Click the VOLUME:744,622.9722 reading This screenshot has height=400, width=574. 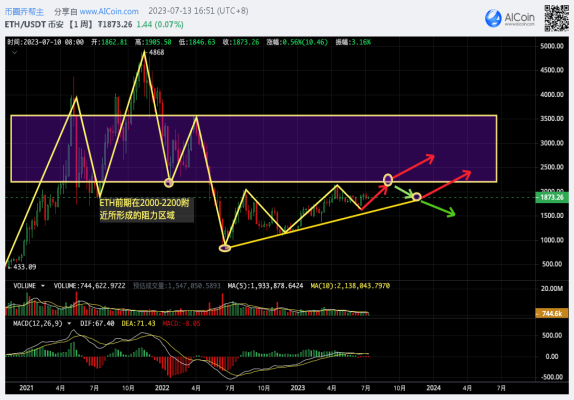tap(89, 286)
